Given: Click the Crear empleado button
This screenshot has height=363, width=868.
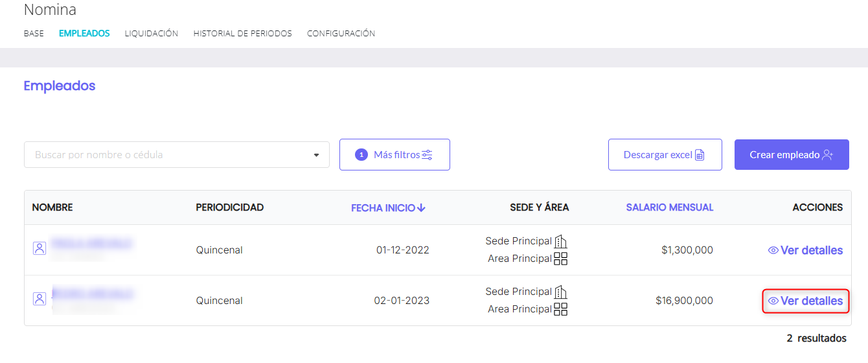Looking at the screenshot, I should pyautogui.click(x=792, y=155).
